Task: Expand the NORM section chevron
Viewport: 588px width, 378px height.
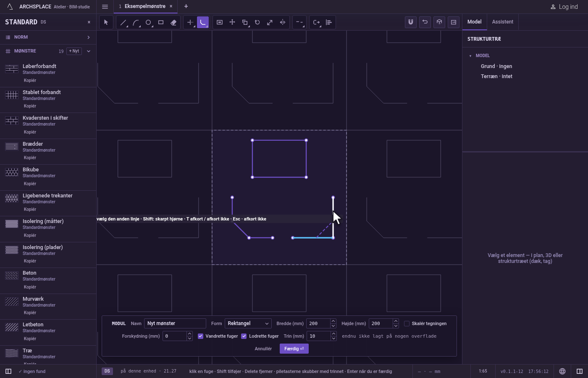Action: [89, 37]
